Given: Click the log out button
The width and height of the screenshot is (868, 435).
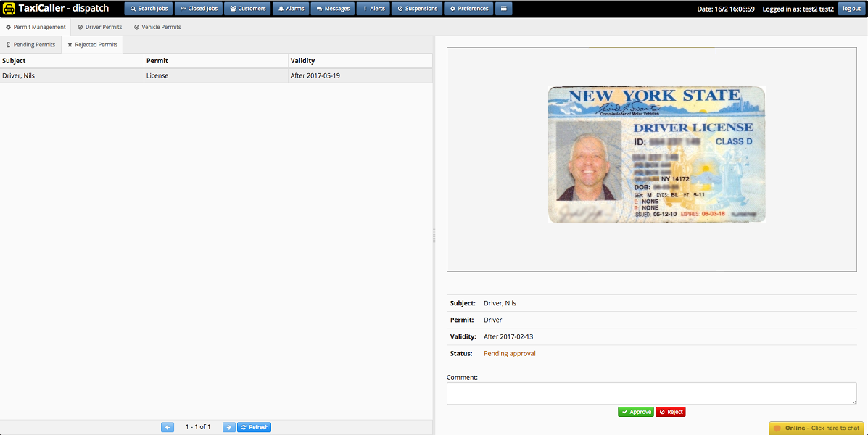Looking at the screenshot, I should [x=851, y=9].
